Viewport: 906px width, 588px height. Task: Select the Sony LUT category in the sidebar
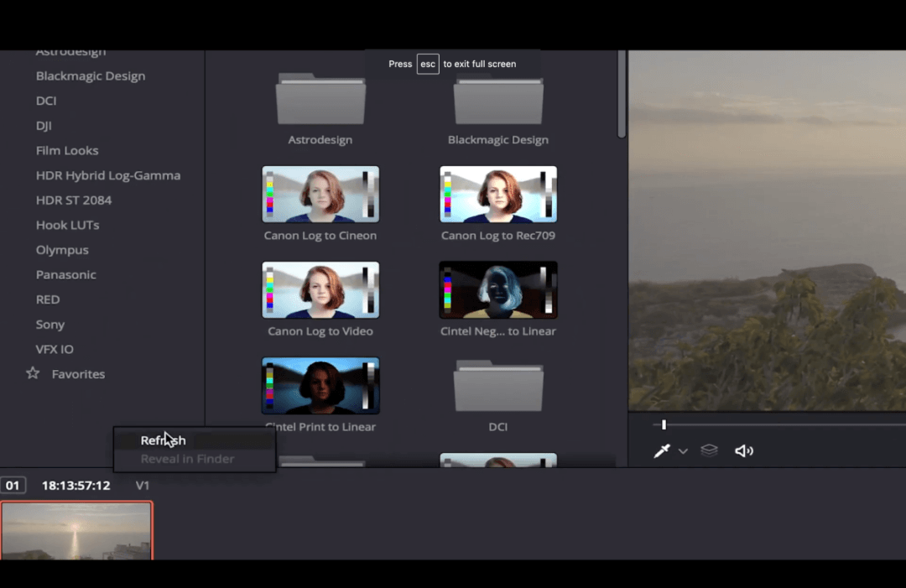pos(49,325)
